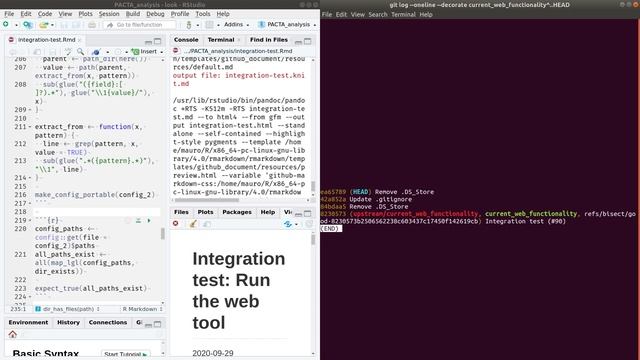
Task: Open New Project icon in RStudio toolbar
Action: tap(27, 25)
